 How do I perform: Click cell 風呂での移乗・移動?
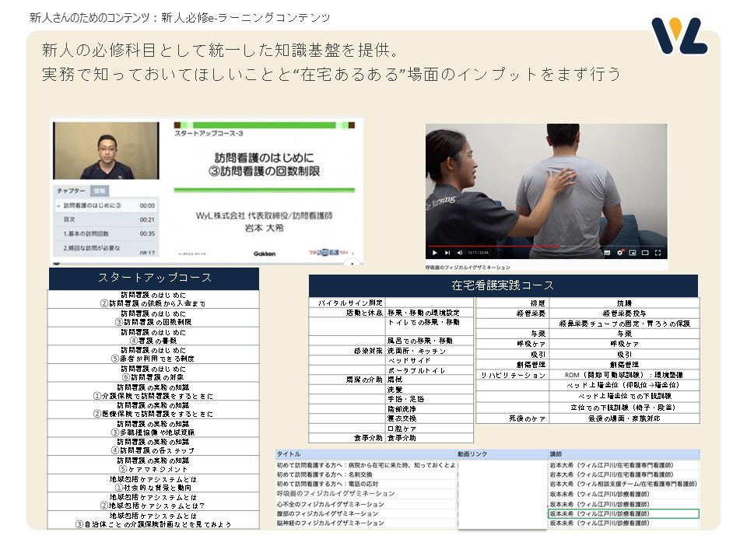click(x=430, y=341)
